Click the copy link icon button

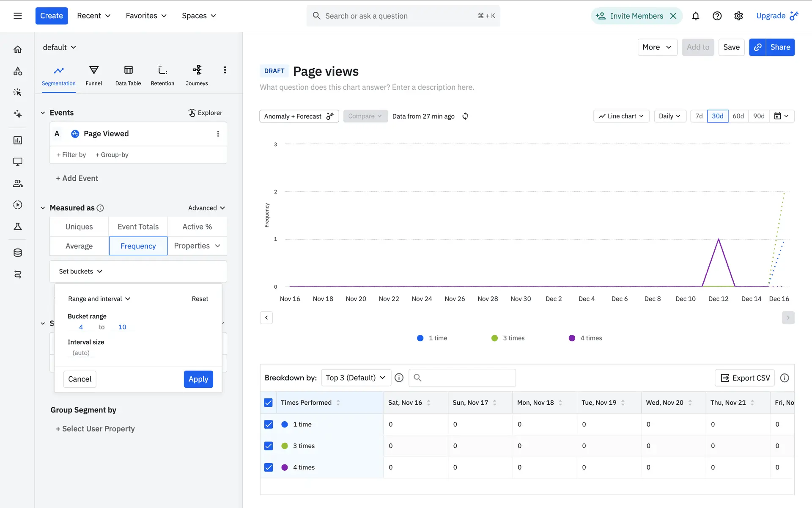(x=757, y=47)
